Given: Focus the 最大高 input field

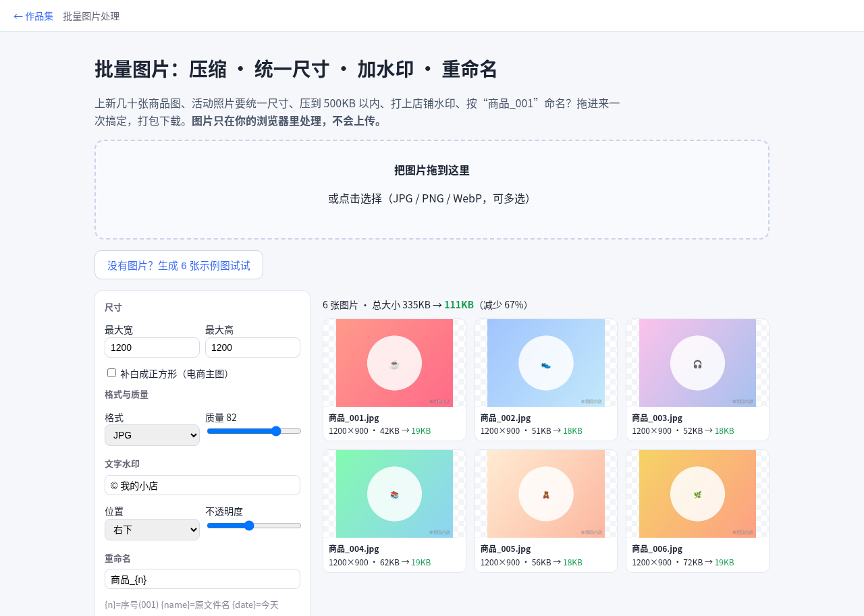Looking at the screenshot, I should (x=252, y=347).
